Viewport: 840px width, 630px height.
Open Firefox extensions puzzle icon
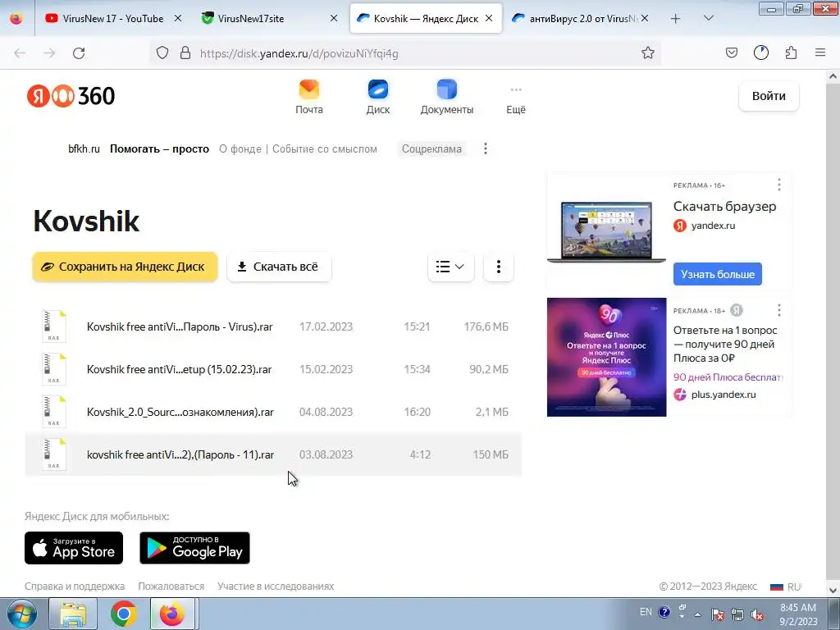pos(791,53)
